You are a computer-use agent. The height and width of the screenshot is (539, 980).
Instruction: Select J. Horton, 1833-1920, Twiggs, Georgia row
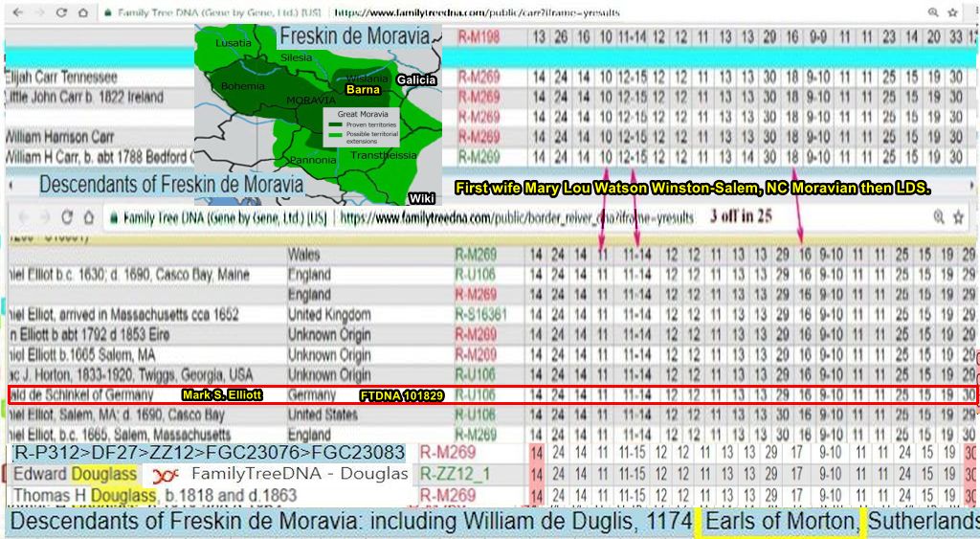(x=130, y=375)
